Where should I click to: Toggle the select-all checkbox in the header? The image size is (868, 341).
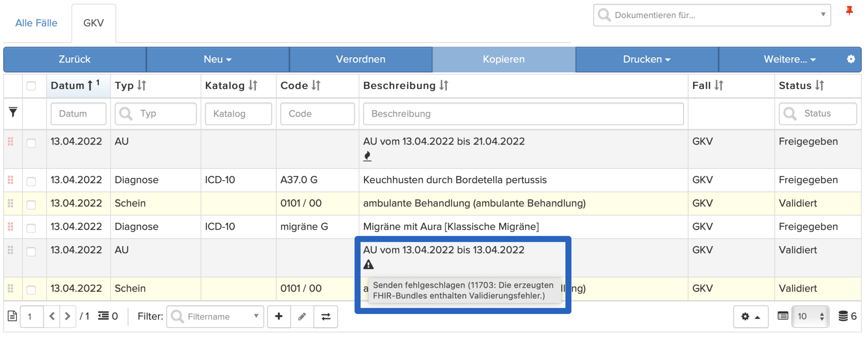click(x=31, y=86)
